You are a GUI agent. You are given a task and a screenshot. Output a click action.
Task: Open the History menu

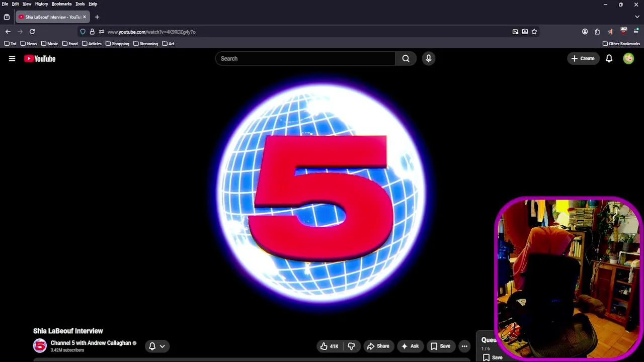point(42,4)
